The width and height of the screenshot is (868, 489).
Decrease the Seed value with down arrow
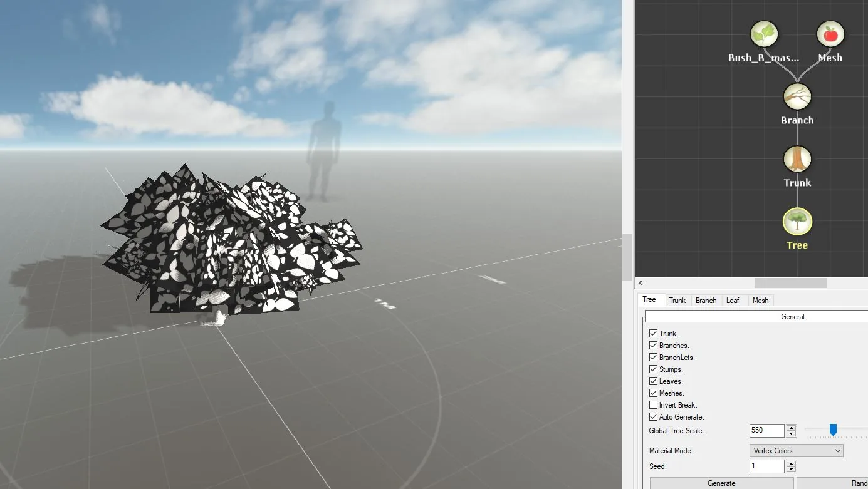coord(791,470)
